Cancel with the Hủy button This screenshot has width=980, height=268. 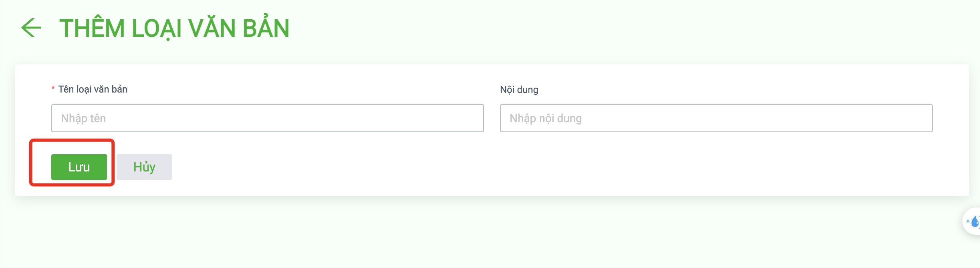coord(144,167)
